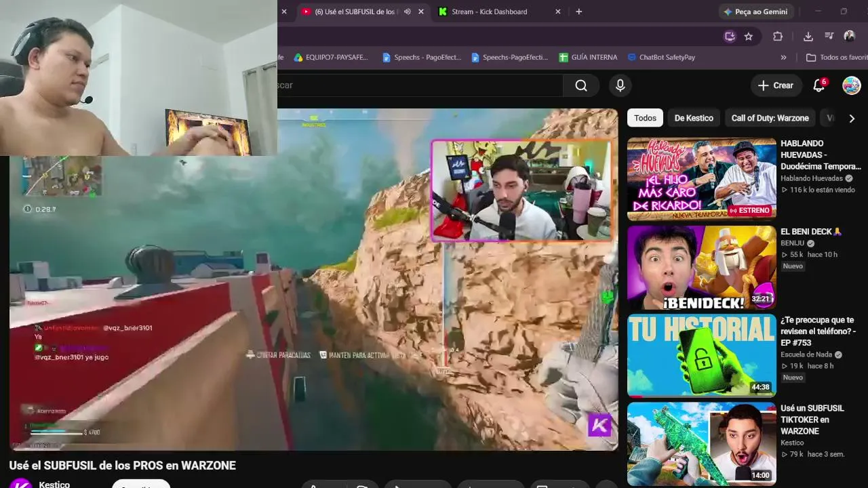
Task: Start voice search with the microphone icon
Action: (x=620, y=85)
